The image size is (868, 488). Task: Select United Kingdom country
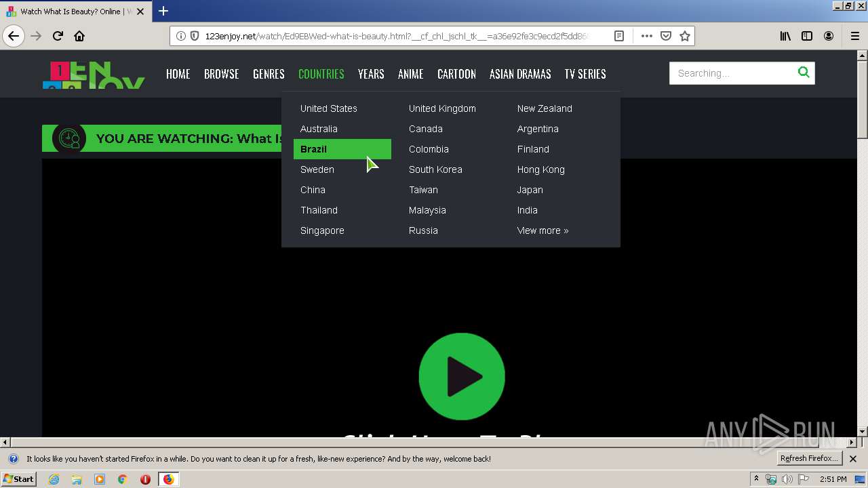pos(442,108)
